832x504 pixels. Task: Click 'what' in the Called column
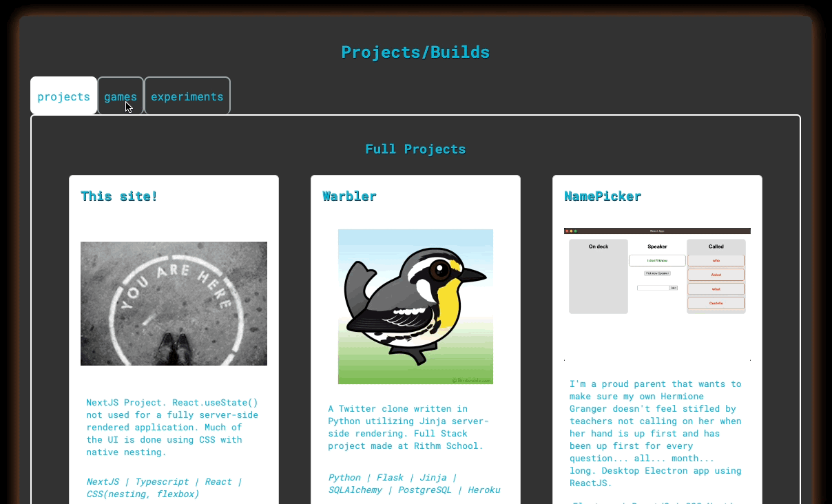click(x=716, y=289)
